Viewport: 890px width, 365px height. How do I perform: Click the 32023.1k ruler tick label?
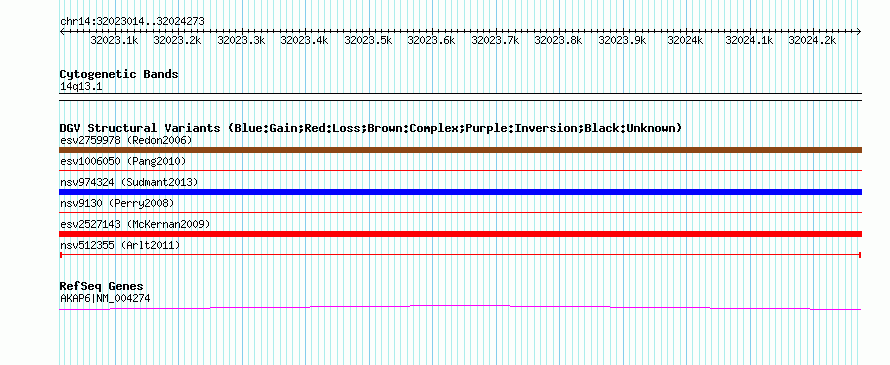(114, 40)
